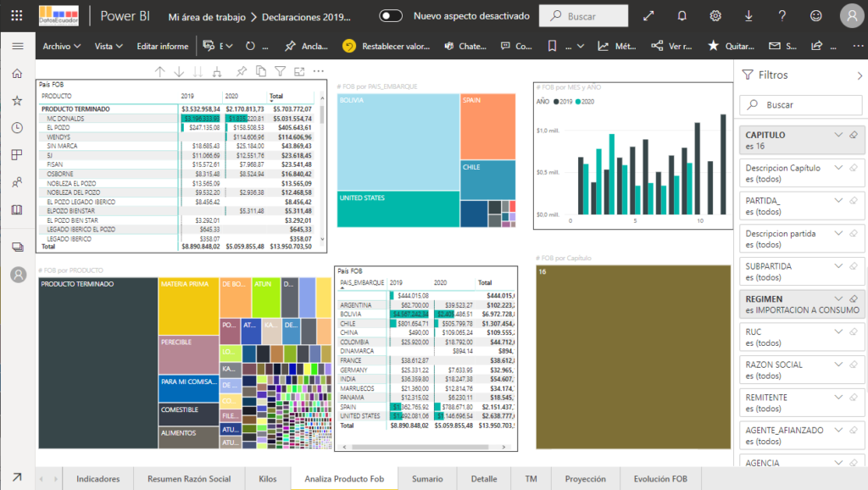Open the user account avatar

[x=852, y=15]
